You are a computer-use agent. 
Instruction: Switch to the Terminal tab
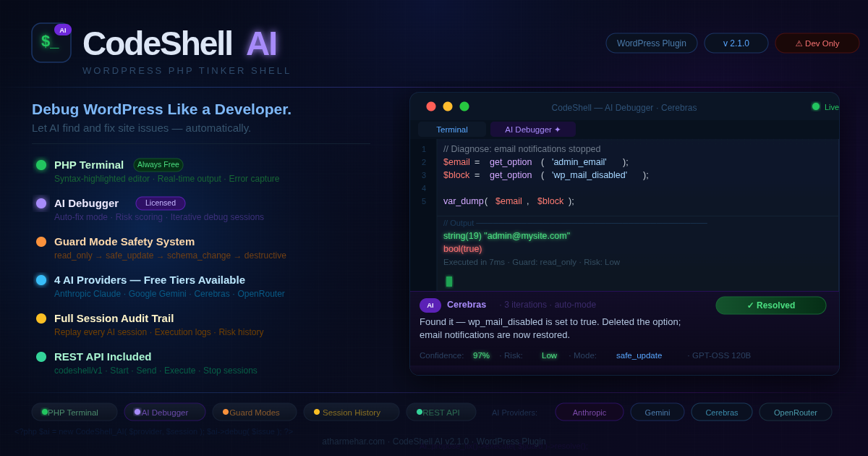[452, 129]
